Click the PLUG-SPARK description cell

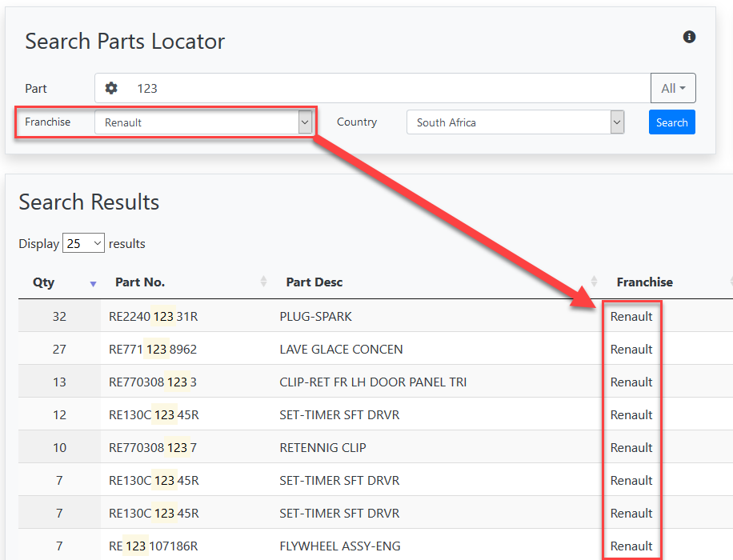coord(315,317)
